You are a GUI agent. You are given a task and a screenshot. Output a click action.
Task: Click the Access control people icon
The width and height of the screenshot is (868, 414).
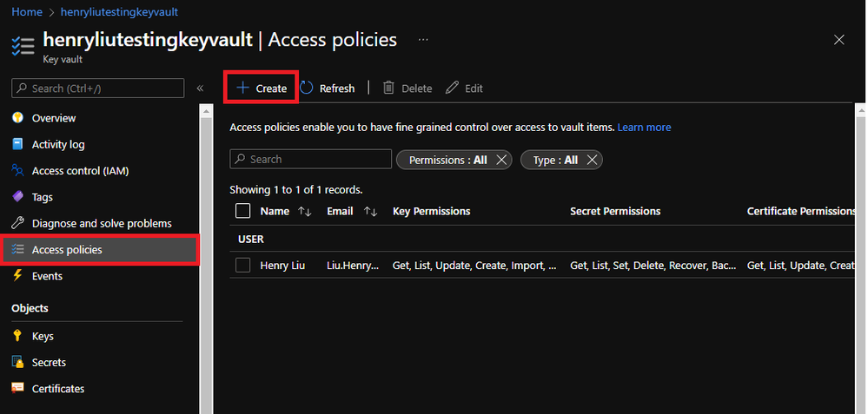17,170
